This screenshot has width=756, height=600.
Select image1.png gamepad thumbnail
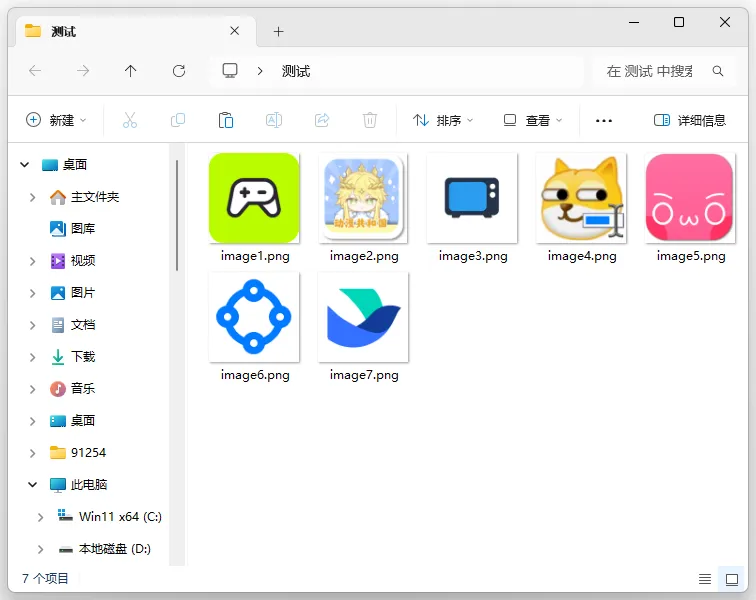tap(254, 198)
